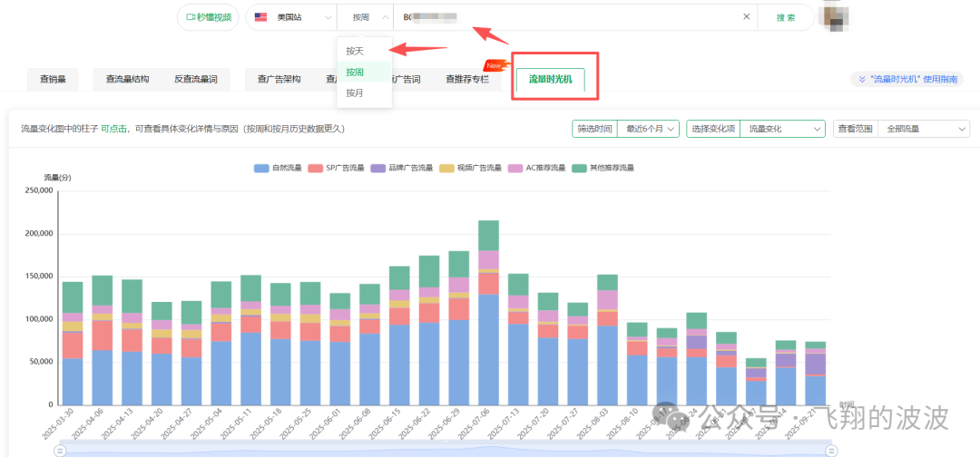Clear the search box with the X icon

click(x=747, y=16)
